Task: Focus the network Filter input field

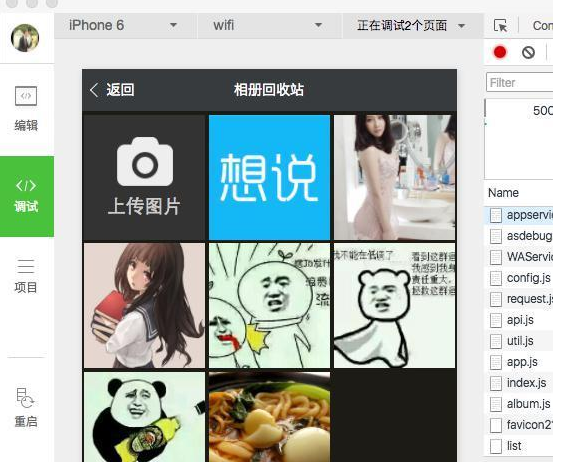Action: [519, 83]
